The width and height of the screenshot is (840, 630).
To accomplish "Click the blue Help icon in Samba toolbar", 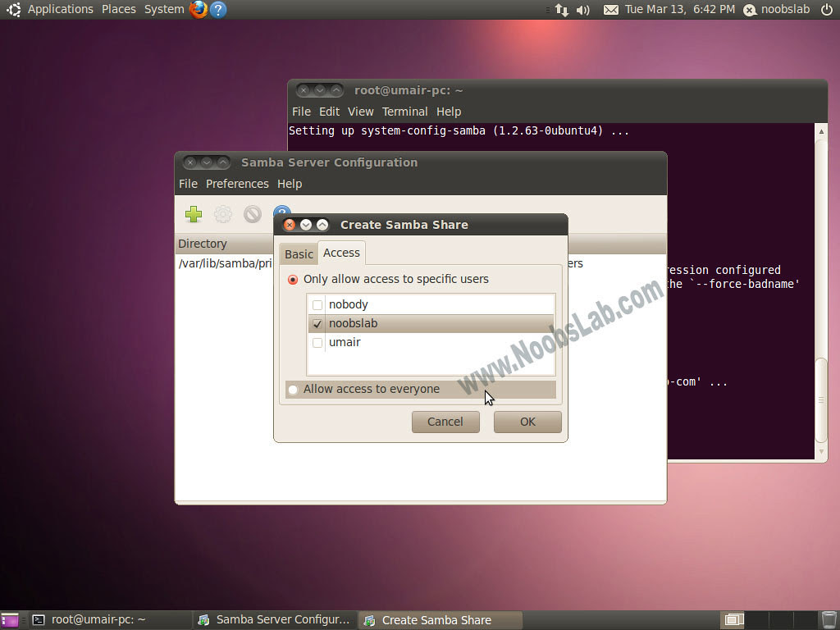I will coord(282,209).
